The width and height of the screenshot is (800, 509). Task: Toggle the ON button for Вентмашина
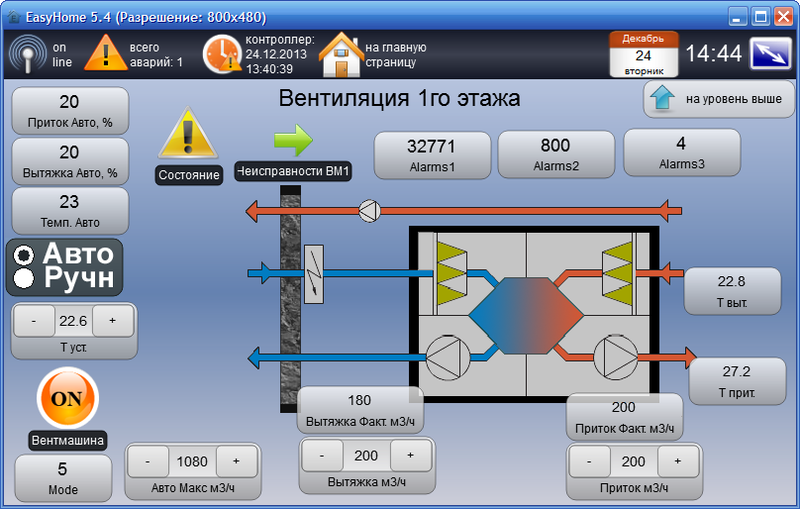click(x=67, y=398)
